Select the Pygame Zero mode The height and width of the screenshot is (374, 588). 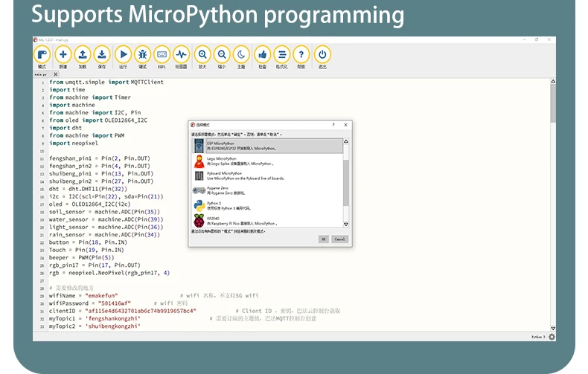coord(267,190)
